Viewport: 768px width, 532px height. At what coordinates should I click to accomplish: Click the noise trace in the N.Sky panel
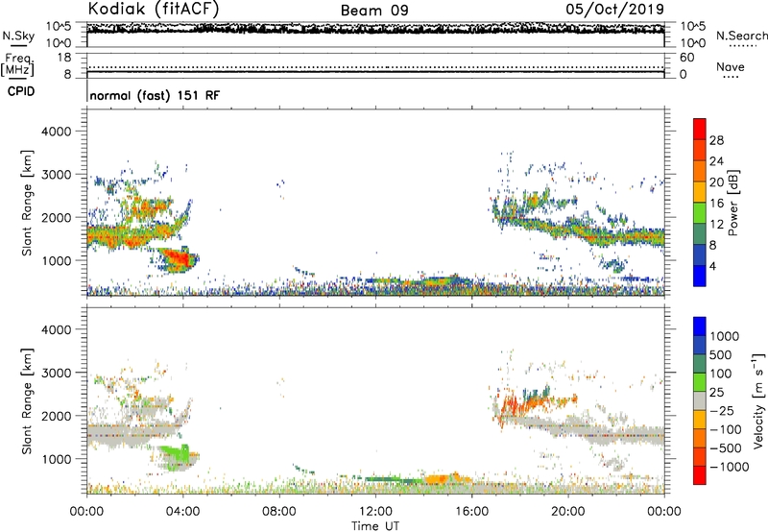(375, 29)
